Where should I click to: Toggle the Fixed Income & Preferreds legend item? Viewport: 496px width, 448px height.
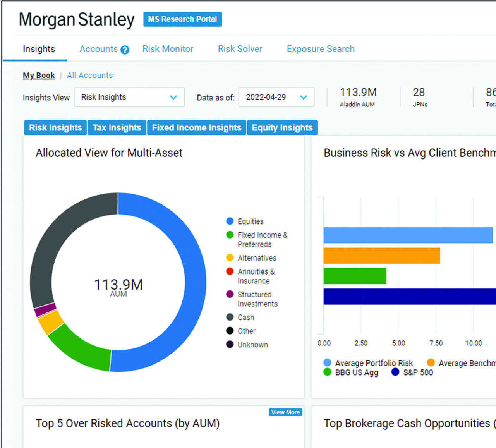tap(257, 240)
